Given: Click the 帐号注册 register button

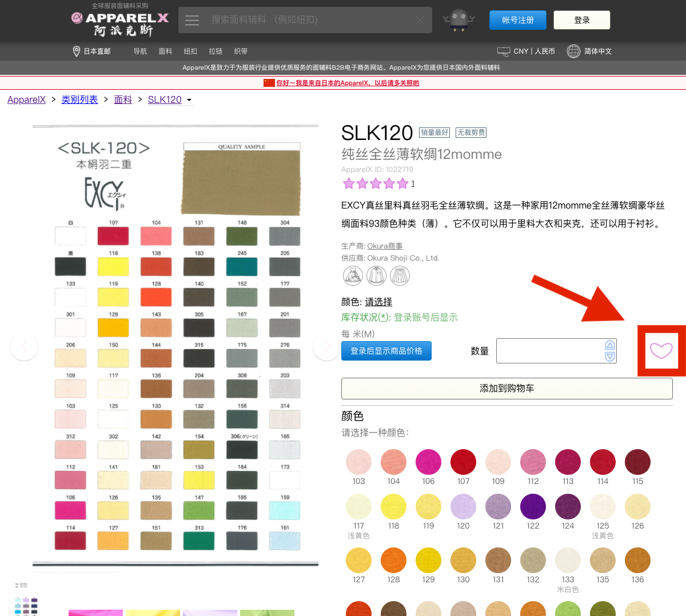Looking at the screenshot, I should pyautogui.click(x=518, y=20).
